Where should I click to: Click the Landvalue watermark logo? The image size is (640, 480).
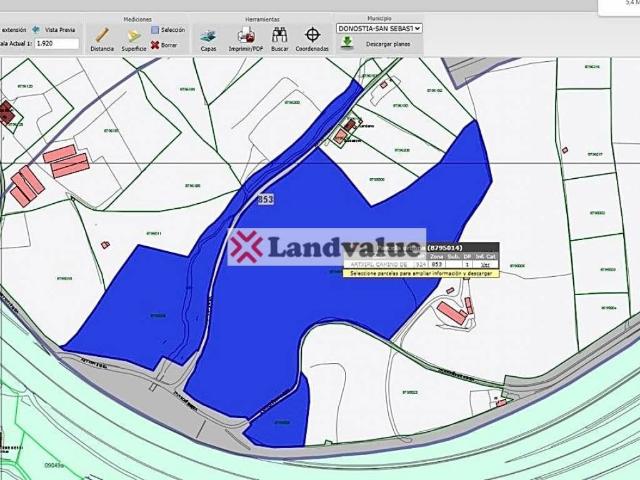pyautogui.click(x=327, y=247)
